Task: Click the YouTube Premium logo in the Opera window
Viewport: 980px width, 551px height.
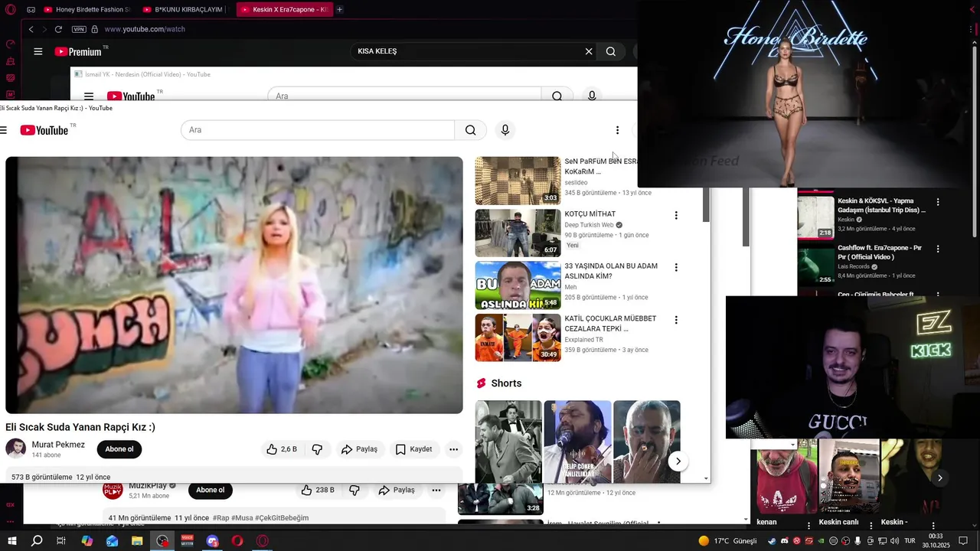Action: click(78, 51)
